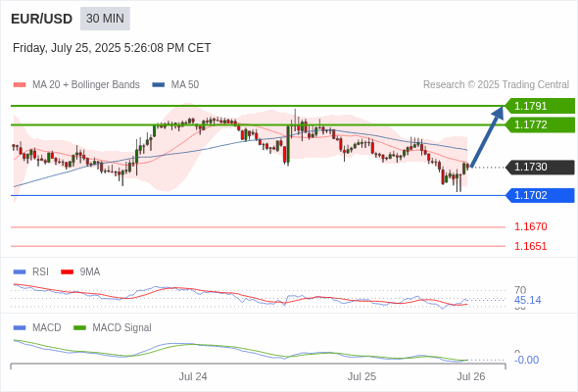Viewport: 578px width, 392px height.
Task: Click the blue MACD legend swatch
Action: click(x=20, y=328)
